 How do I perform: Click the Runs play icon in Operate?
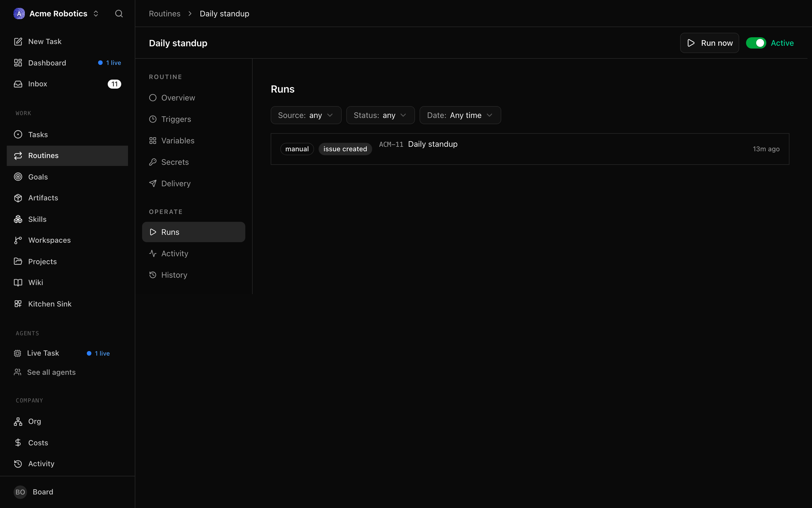pyautogui.click(x=153, y=232)
